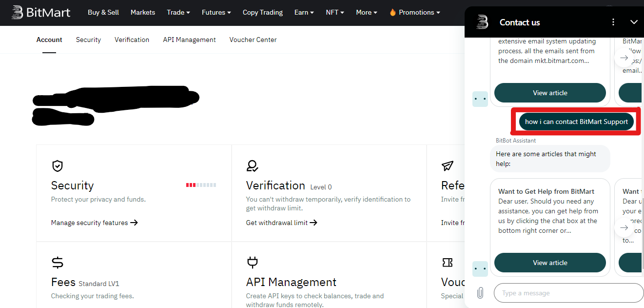644x308 pixels.
Task: Click next-article arrow in upper carousel
Action: [624, 58]
